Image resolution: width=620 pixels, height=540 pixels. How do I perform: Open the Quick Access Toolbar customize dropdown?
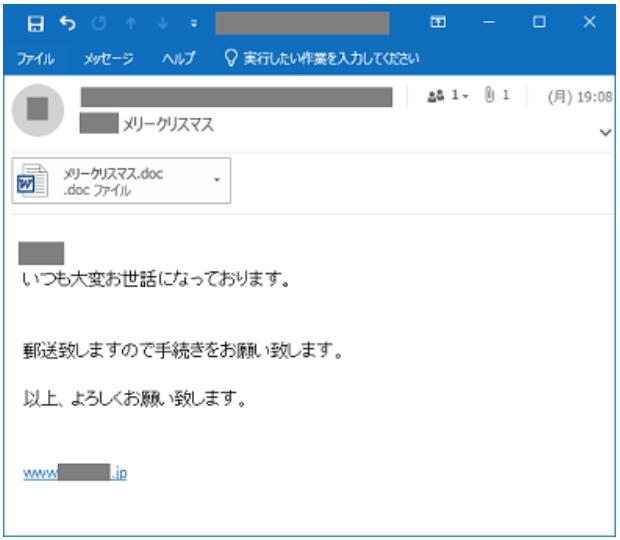pyautogui.click(x=194, y=24)
